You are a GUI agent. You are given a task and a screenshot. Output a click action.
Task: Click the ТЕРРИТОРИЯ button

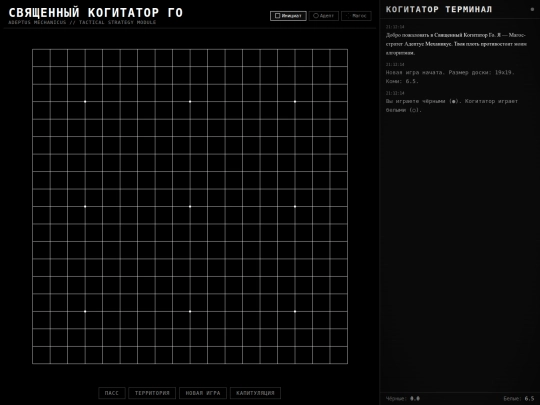click(152, 393)
